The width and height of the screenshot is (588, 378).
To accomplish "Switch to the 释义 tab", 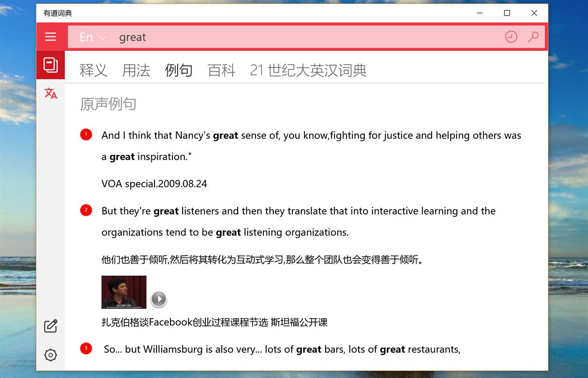I will [93, 70].
